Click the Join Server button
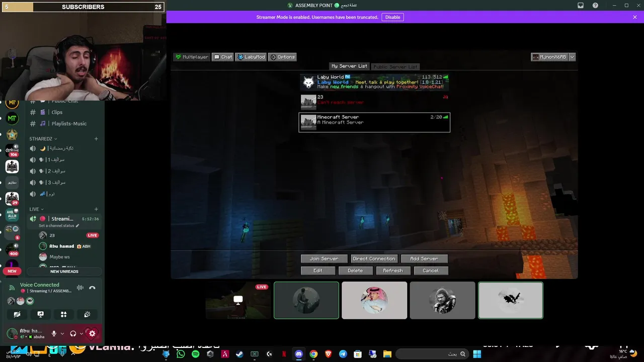 324,258
